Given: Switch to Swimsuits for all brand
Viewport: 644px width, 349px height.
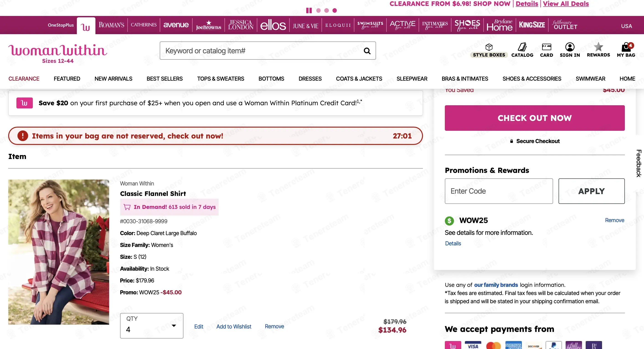Looking at the screenshot, I should pos(370,25).
